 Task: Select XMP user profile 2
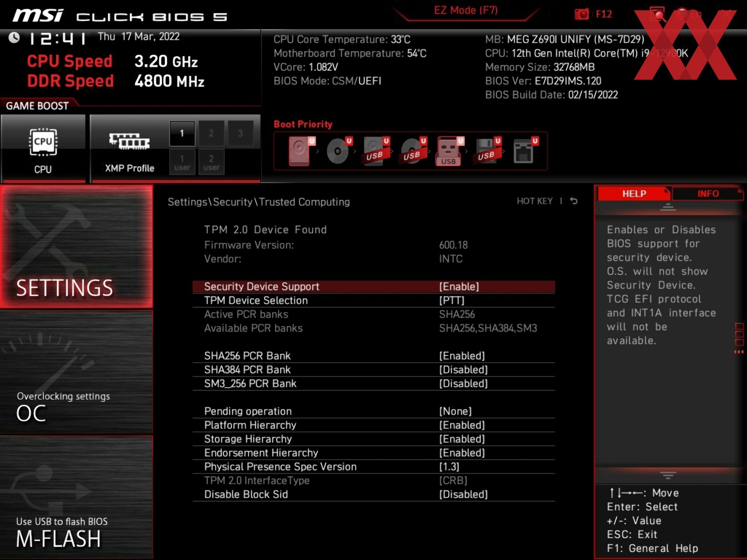(x=211, y=162)
